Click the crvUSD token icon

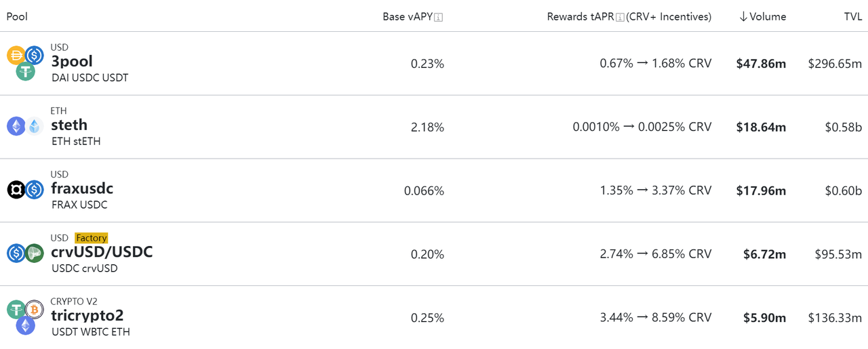click(35, 253)
